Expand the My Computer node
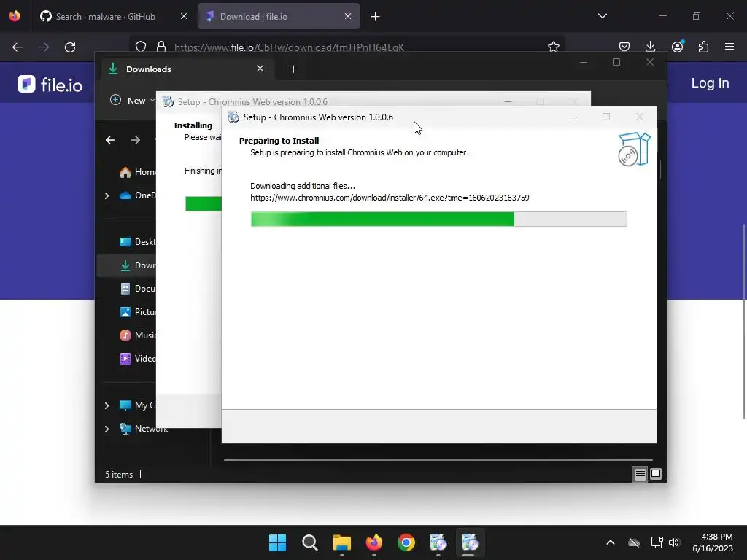Image resolution: width=747 pixels, height=560 pixels. point(107,405)
